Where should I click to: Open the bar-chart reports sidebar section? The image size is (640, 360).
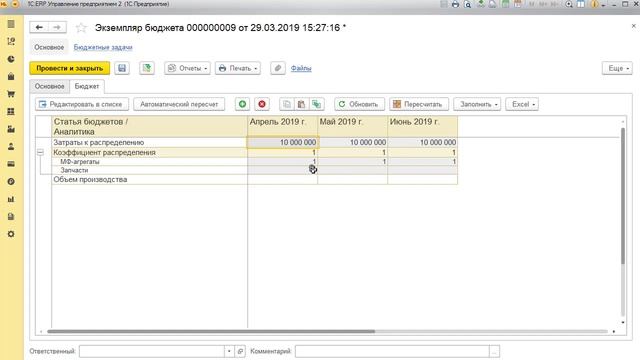[x=11, y=199]
